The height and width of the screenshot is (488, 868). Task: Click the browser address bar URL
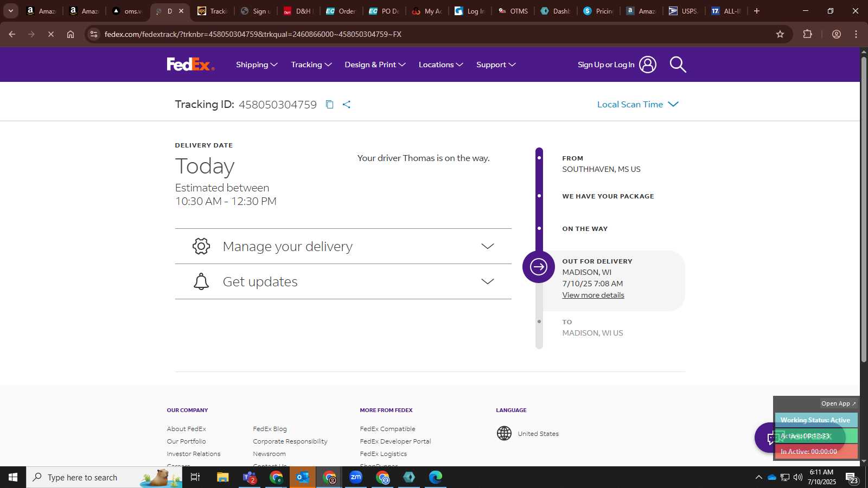point(253,34)
